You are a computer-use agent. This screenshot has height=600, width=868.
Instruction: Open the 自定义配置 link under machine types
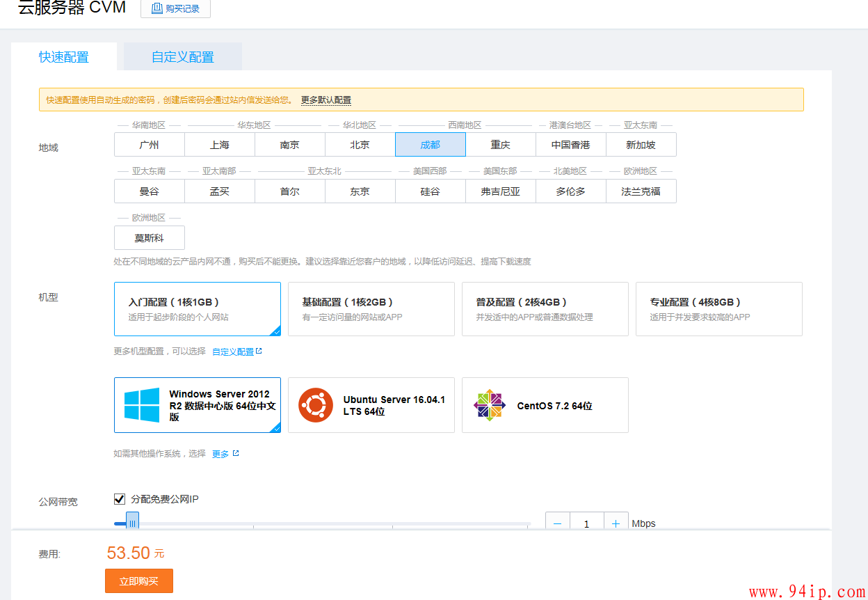pos(233,352)
